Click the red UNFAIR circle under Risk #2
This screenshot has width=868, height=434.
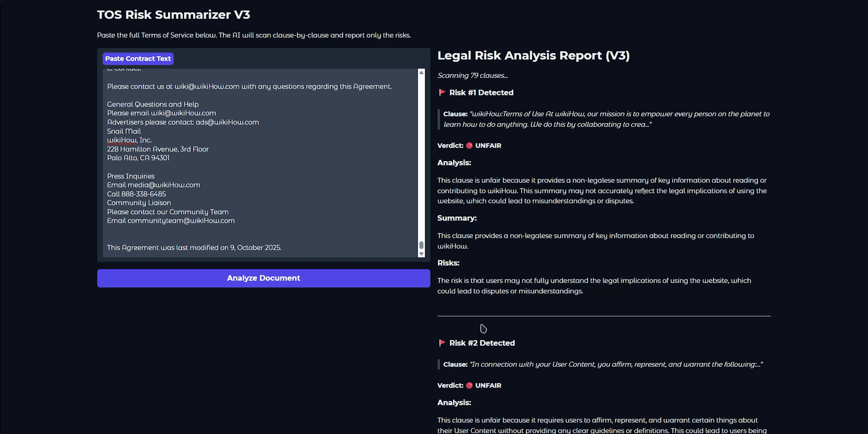coord(469,385)
